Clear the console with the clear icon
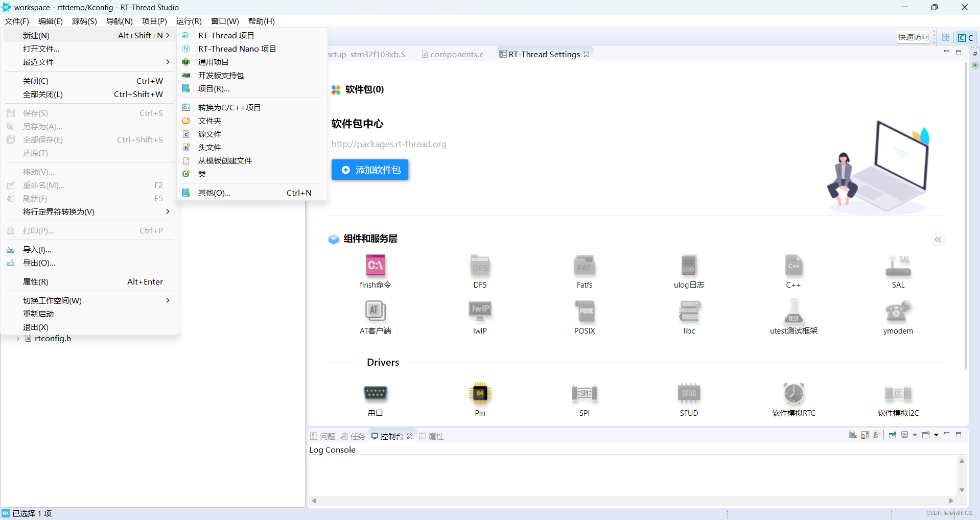The width and height of the screenshot is (980, 520). coord(853,435)
